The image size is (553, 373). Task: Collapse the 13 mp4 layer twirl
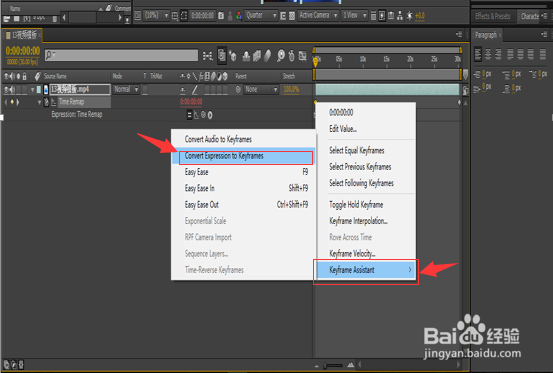[32, 90]
